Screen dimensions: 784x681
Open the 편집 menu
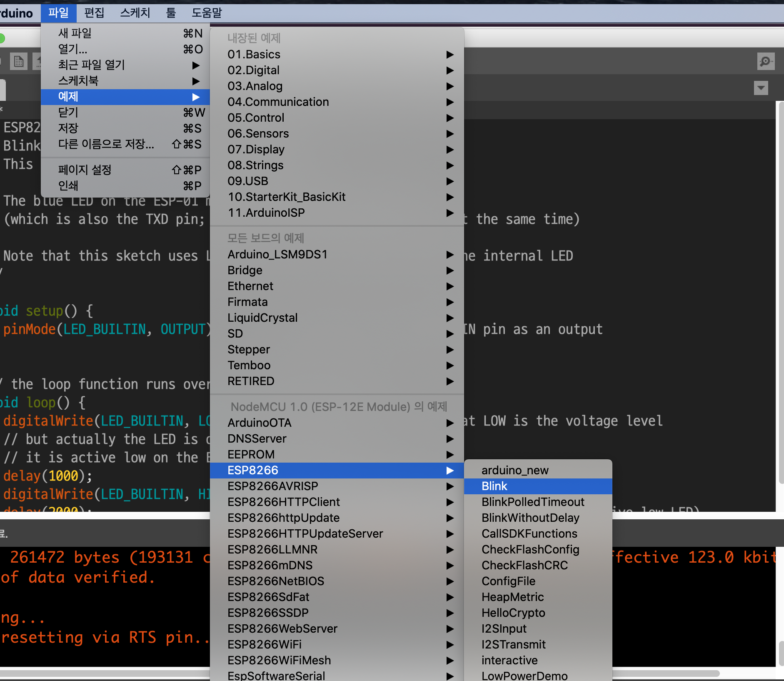point(94,13)
